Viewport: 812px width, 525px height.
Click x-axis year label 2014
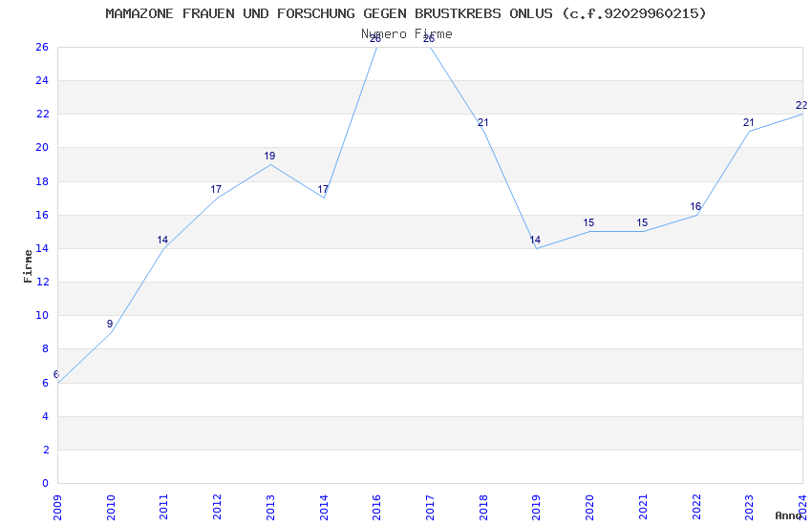click(x=324, y=508)
